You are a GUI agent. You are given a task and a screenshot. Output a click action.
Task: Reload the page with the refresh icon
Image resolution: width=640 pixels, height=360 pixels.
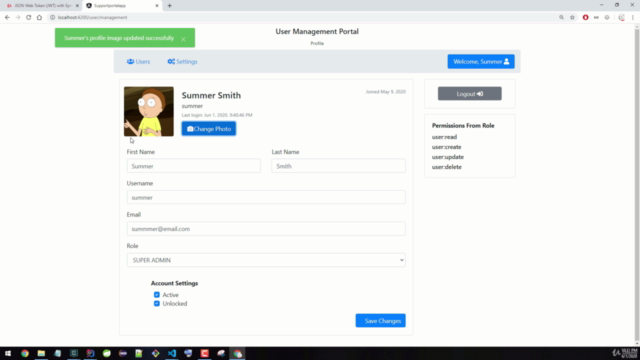coord(29,18)
